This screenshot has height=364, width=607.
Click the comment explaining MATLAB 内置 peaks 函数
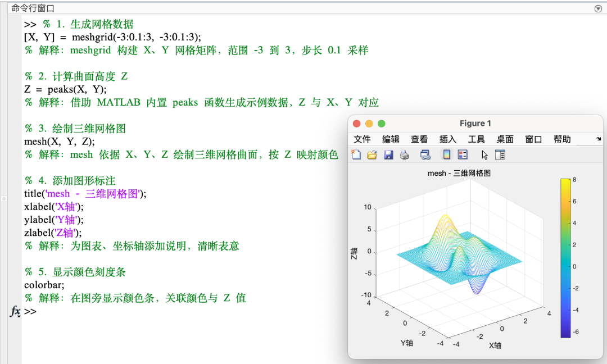click(x=202, y=102)
